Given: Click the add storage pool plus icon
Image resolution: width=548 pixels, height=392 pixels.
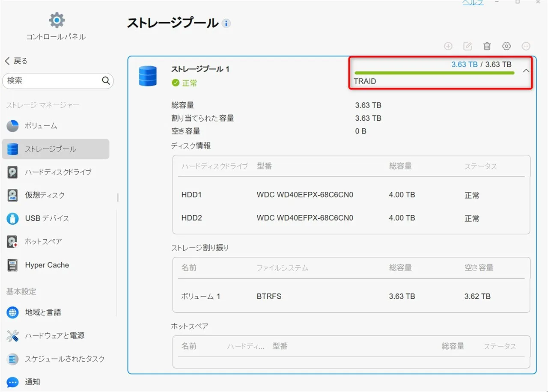Looking at the screenshot, I should 448,46.
